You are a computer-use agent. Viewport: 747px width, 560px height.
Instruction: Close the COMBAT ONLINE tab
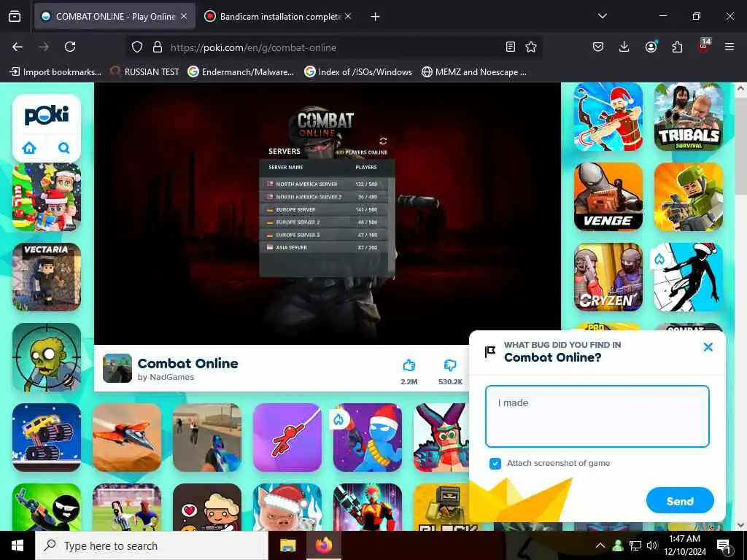(184, 17)
